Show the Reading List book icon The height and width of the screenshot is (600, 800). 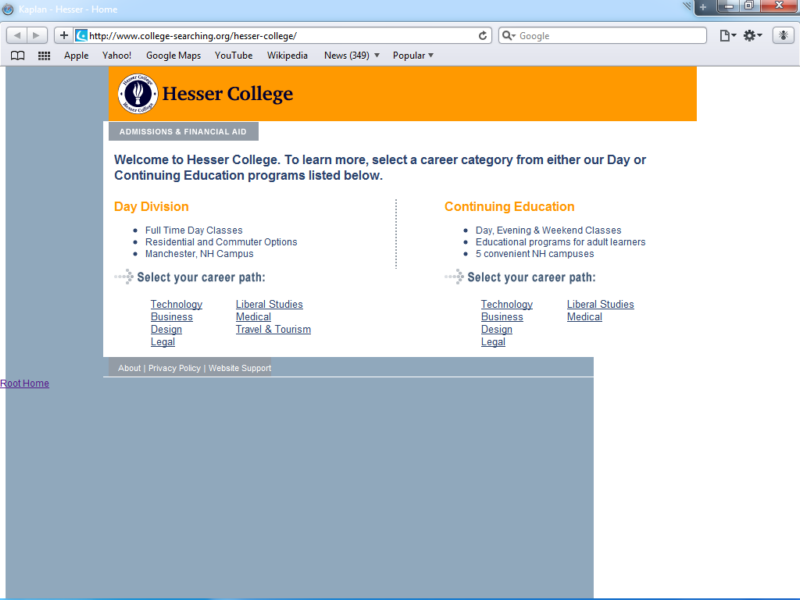click(x=18, y=56)
